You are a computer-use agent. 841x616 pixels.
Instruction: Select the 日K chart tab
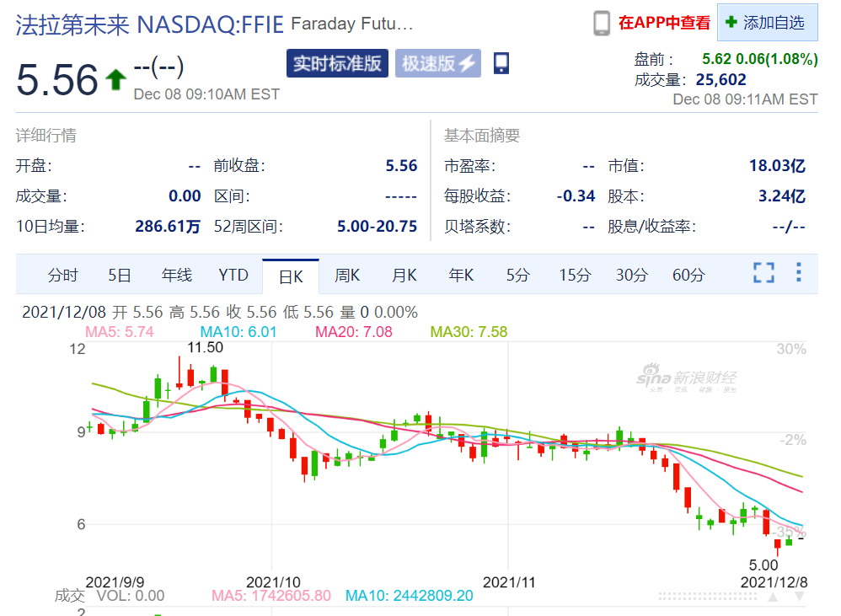coord(291,276)
